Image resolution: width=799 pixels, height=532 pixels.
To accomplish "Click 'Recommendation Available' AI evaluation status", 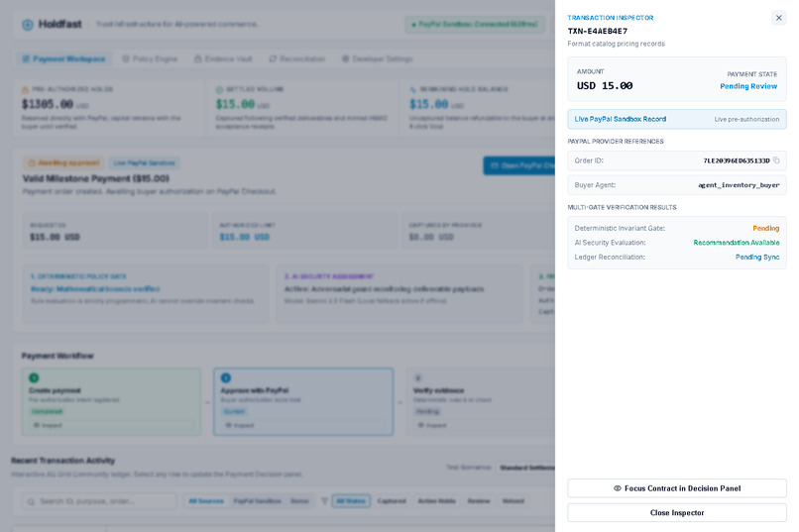I will [737, 243].
